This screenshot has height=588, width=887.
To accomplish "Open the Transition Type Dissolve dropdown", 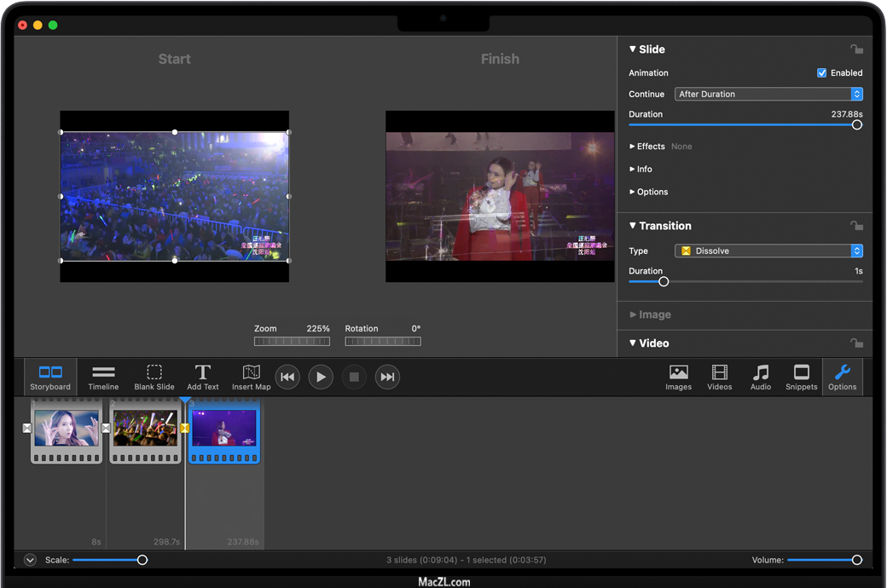I will (x=768, y=251).
